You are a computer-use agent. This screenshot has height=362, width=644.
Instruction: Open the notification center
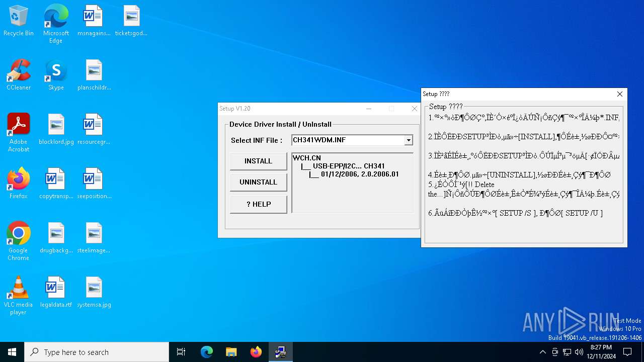(x=627, y=352)
